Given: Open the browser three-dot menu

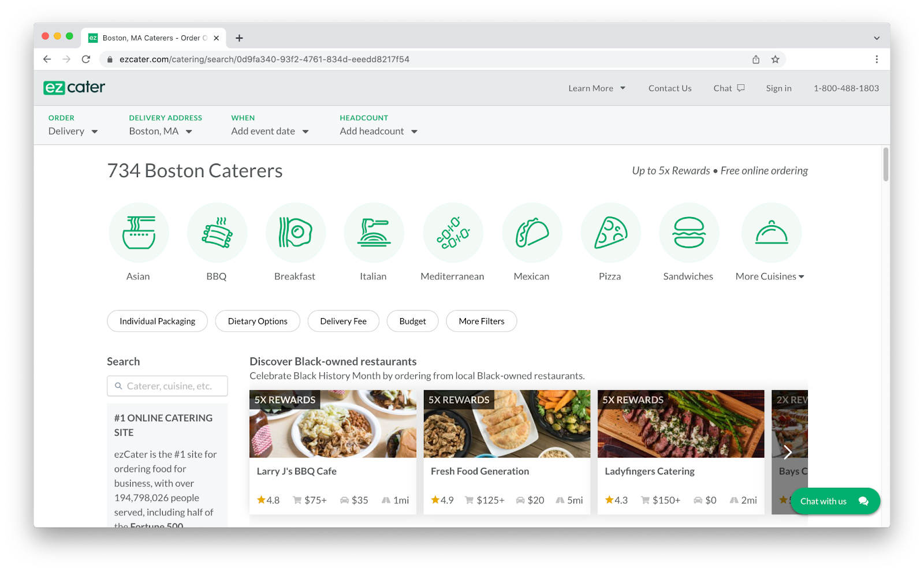Looking at the screenshot, I should [x=877, y=59].
